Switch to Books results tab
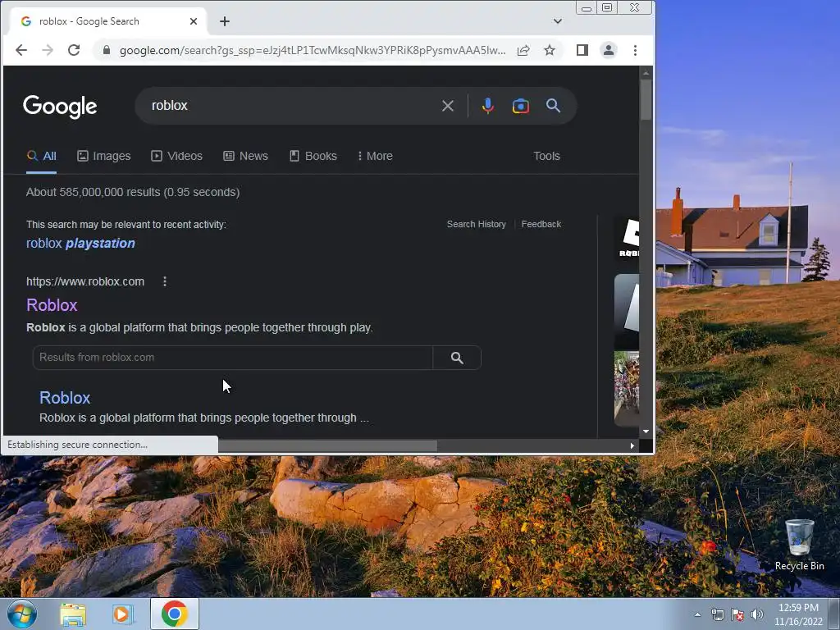The height and width of the screenshot is (630, 840). coord(313,156)
